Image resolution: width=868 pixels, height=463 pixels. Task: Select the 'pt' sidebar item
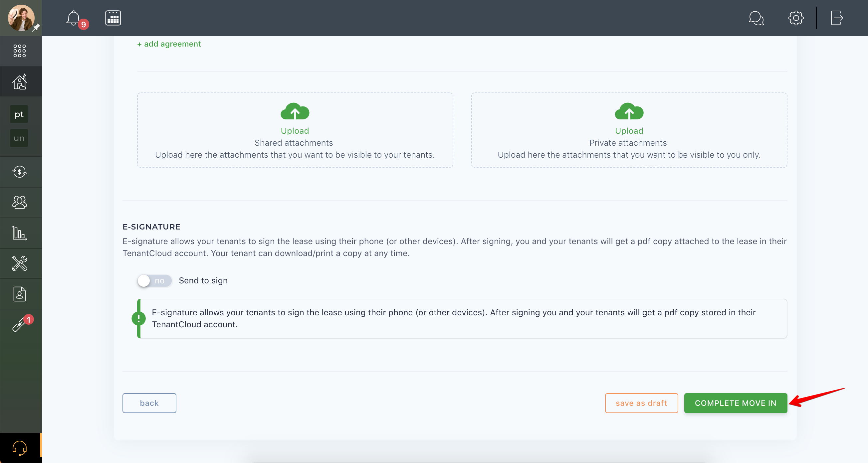click(x=19, y=114)
